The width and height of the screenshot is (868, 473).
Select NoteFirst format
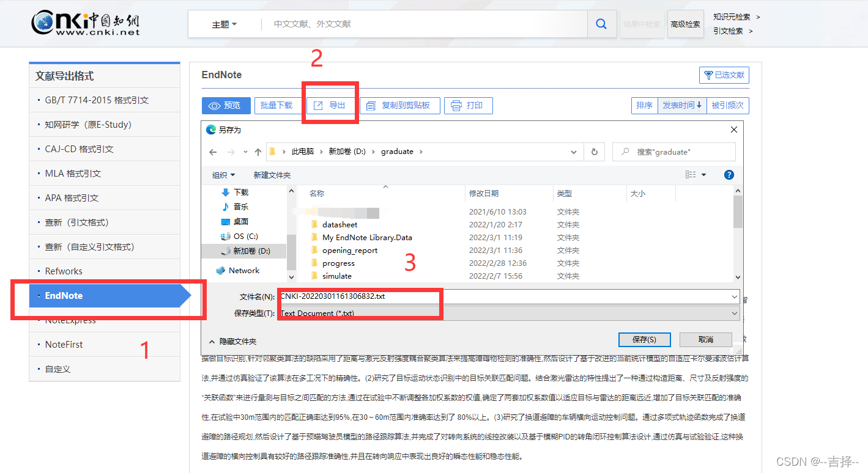click(105, 345)
